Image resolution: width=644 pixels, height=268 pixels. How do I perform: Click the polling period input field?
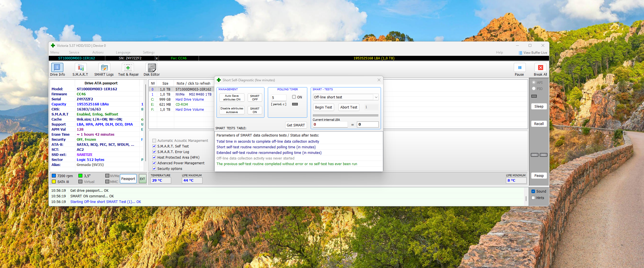tap(278, 98)
